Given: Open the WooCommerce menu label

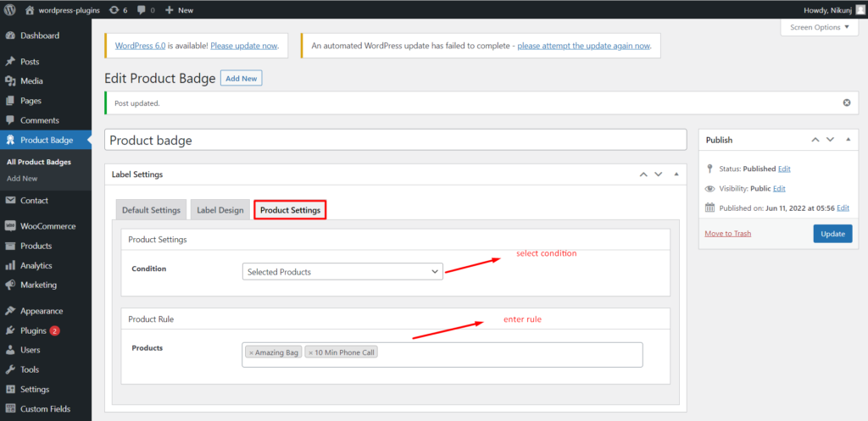Looking at the screenshot, I should (48, 225).
